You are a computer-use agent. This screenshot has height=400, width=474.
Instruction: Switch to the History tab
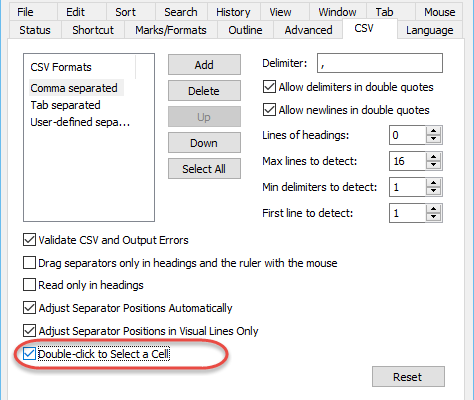point(233,12)
